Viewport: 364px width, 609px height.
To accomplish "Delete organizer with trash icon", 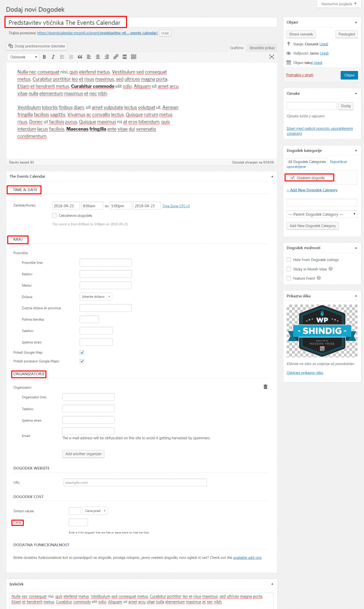I will (x=265, y=386).
